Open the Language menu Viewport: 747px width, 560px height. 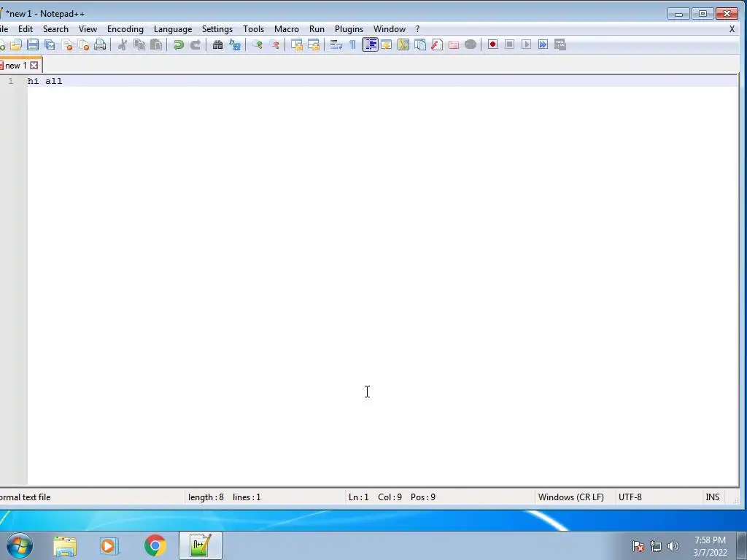pos(173,29)
